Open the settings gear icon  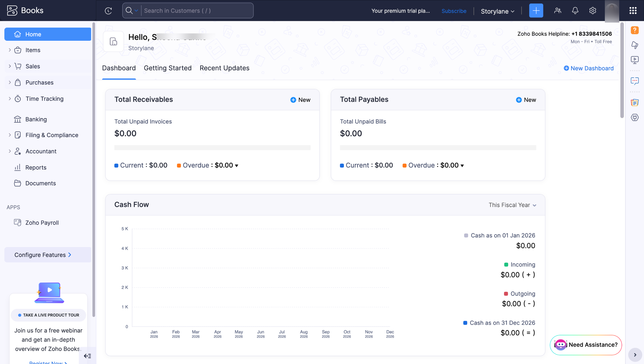[592, 11]
